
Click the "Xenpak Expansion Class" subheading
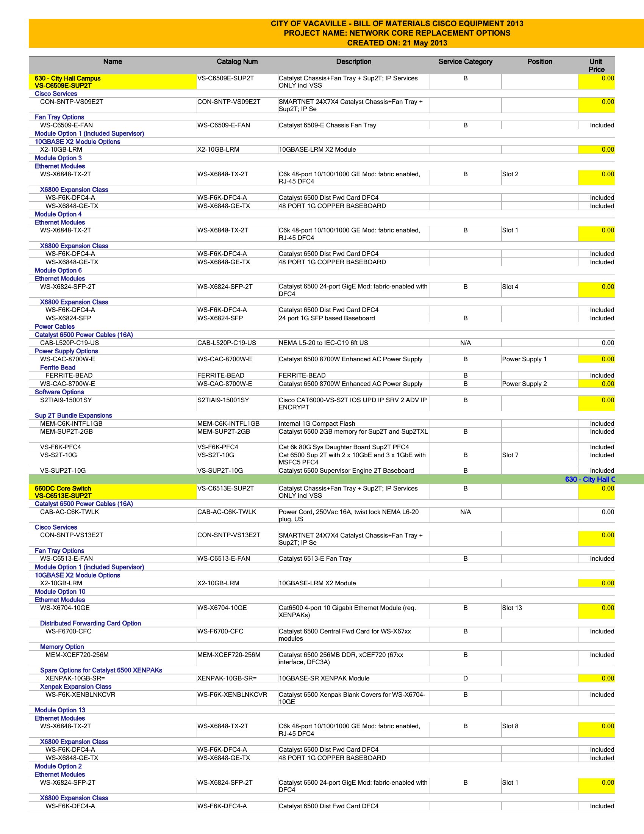point(75,686)
